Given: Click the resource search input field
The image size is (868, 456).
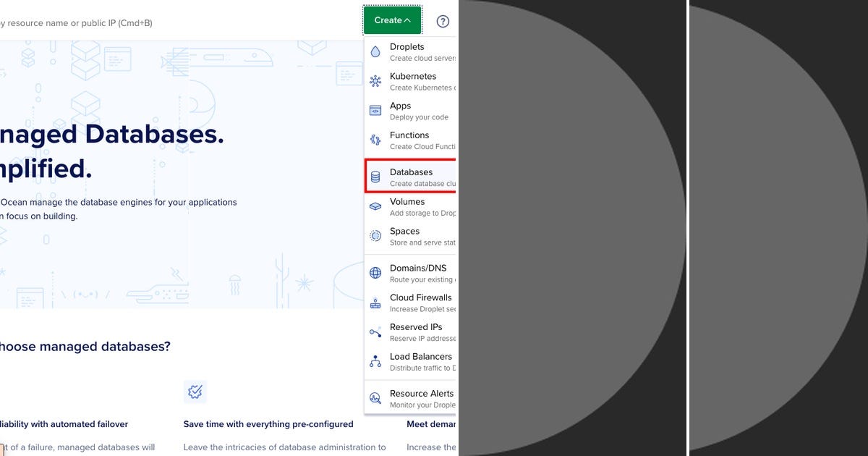Looking at the screenshot, I should (145, 22).
